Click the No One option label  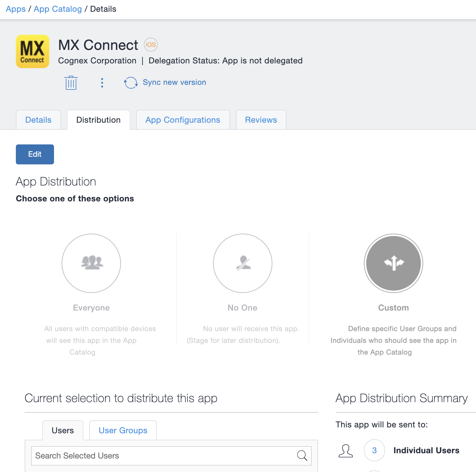242,308
